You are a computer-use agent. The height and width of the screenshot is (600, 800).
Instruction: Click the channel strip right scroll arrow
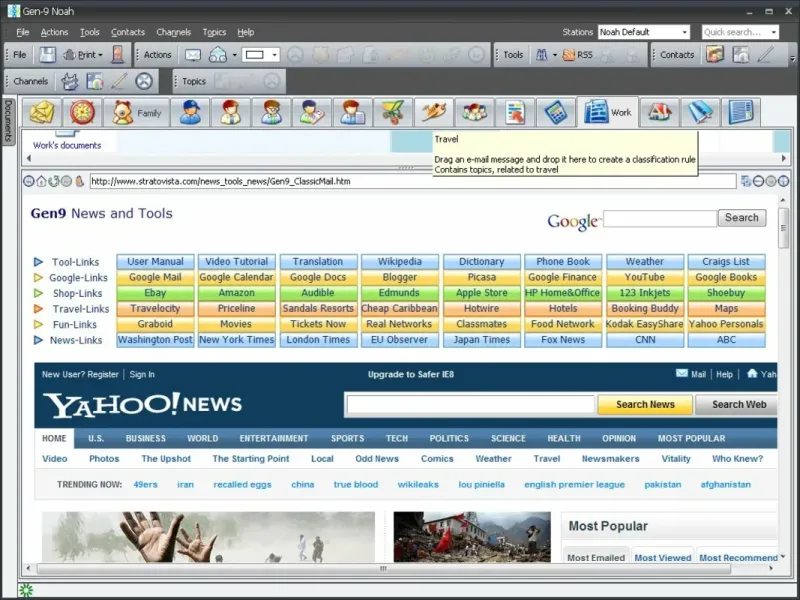point(784,159)
